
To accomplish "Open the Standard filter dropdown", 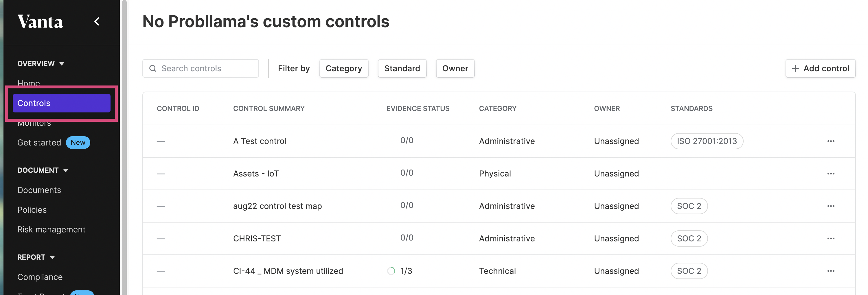I will (x=402, y=68).
